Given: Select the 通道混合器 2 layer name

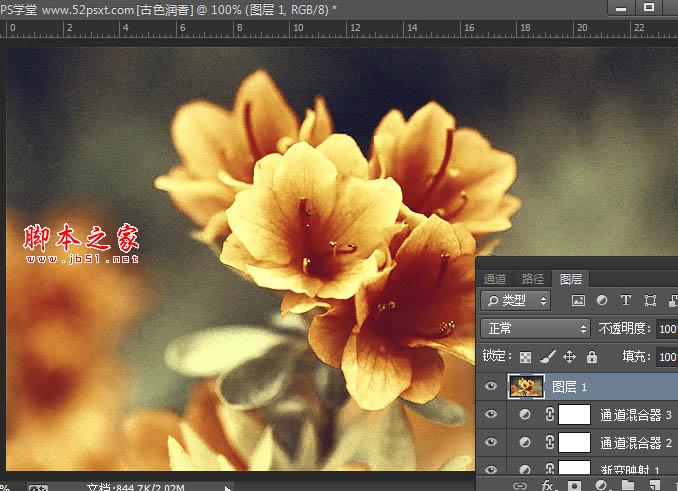Looking at the screenshot, I should 636,443.
